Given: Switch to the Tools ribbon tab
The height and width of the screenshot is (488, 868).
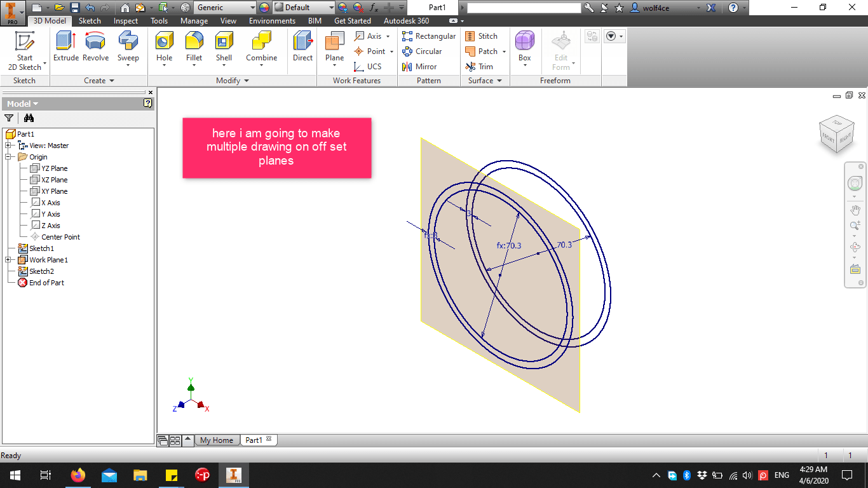Looking at the screenshot, I should 159,21.
